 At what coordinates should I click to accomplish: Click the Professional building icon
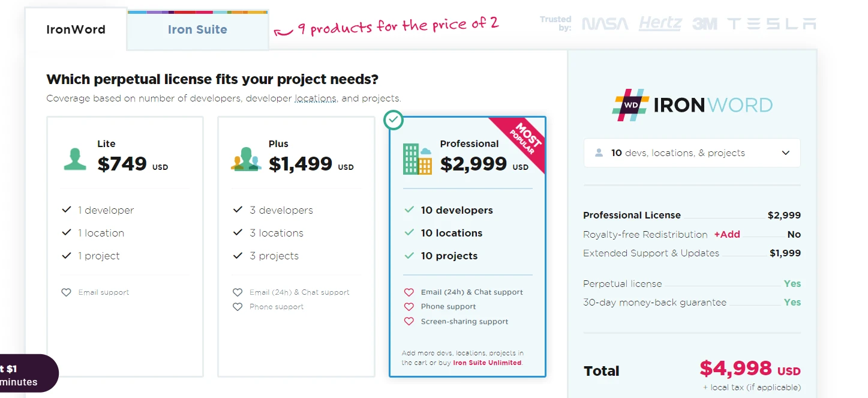pos(418,158)
